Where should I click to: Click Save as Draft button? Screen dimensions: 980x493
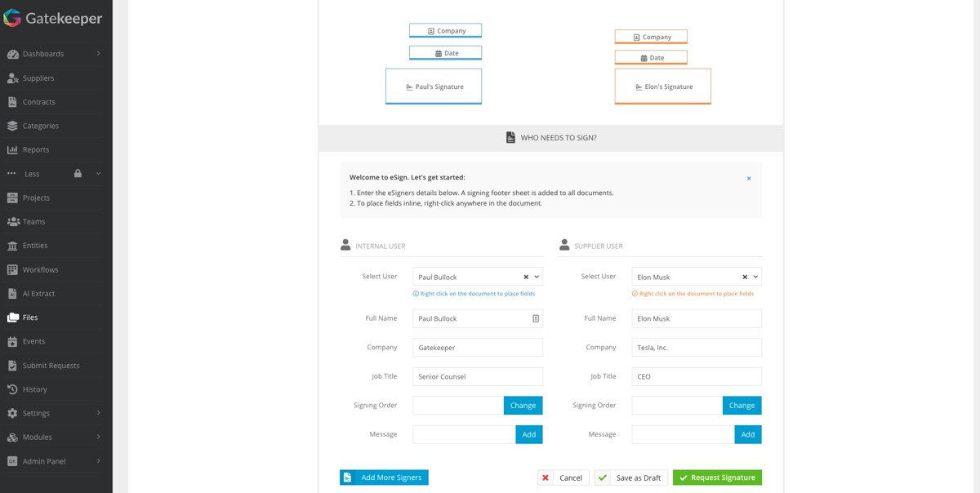[631, 477]
